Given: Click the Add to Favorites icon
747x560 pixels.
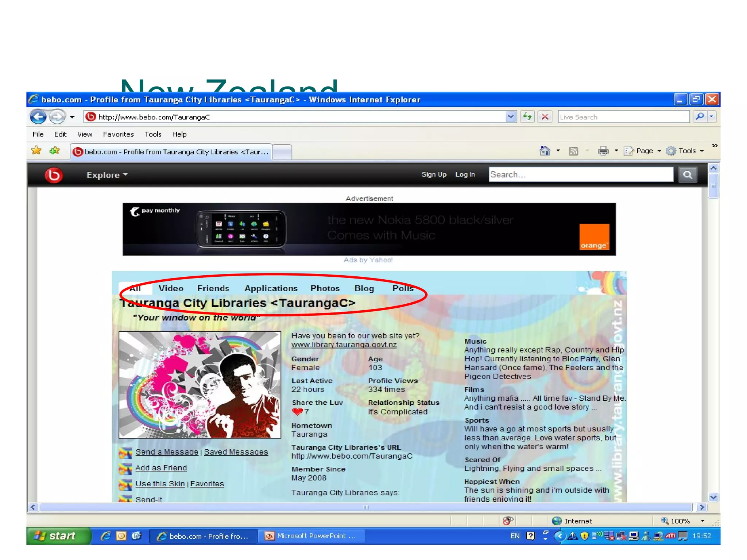Looking at the screenshot, I should [55, 151].
